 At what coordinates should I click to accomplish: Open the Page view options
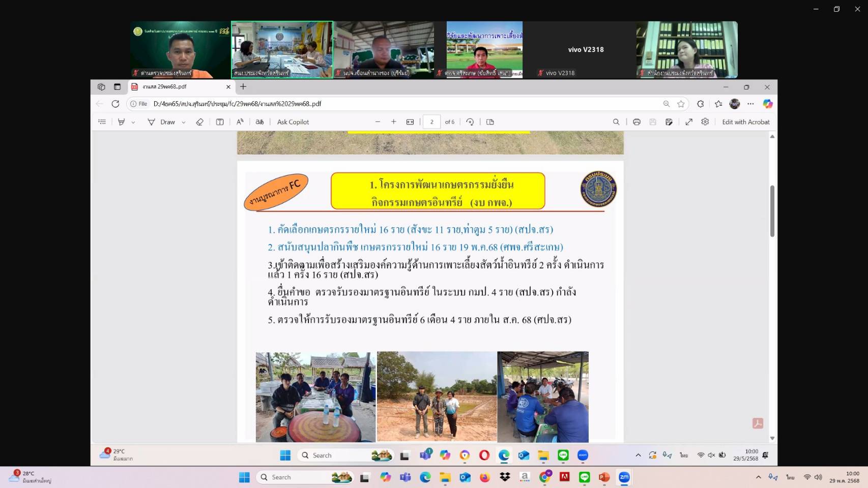point(490,122)
